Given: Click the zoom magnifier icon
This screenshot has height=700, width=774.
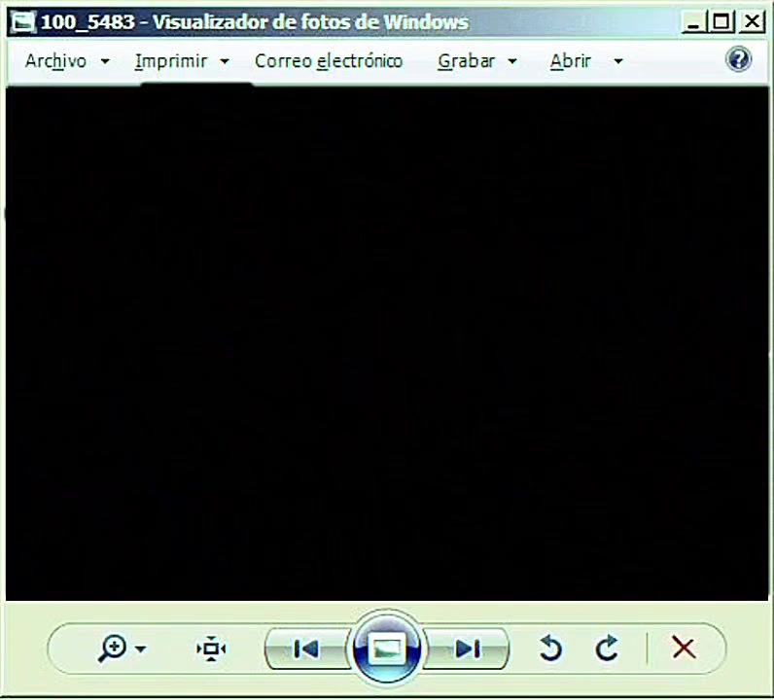Looking at the screenshot, I should 113,648.
